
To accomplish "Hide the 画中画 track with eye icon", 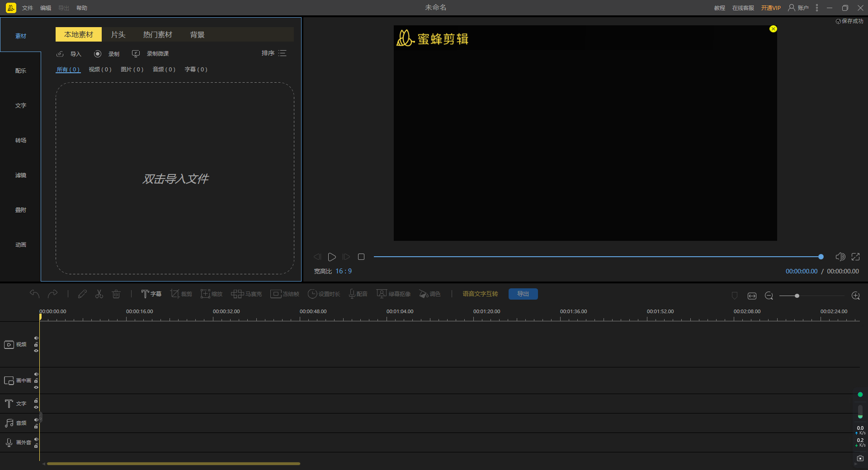I will point(36,387).
